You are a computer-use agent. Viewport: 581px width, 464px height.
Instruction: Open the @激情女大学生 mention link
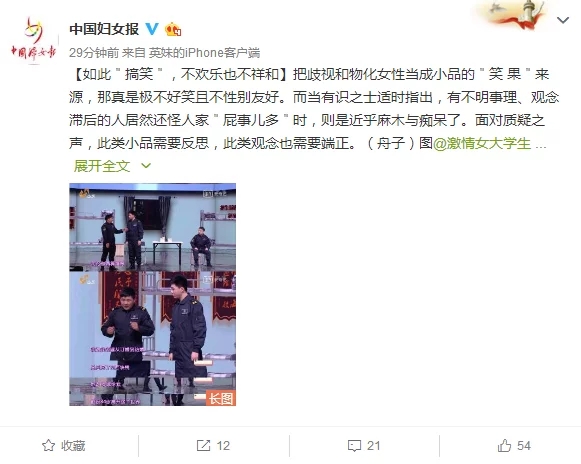(x=482, y=143)
